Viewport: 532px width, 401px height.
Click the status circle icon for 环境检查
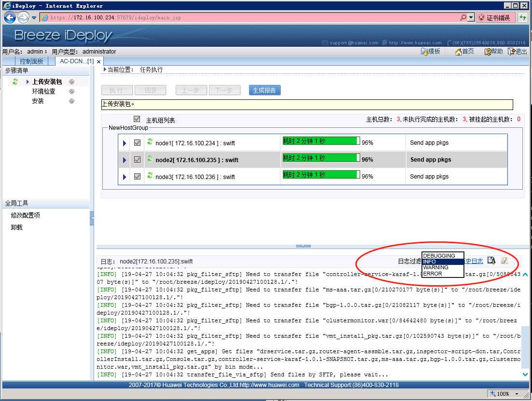71,91
